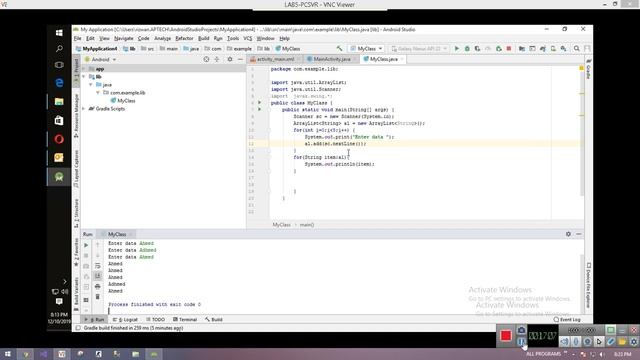This screenshot has height=360, width=640.
Task: Toggle scroll-to-end icon in Run console toolbar
Action: coord(98,276)
